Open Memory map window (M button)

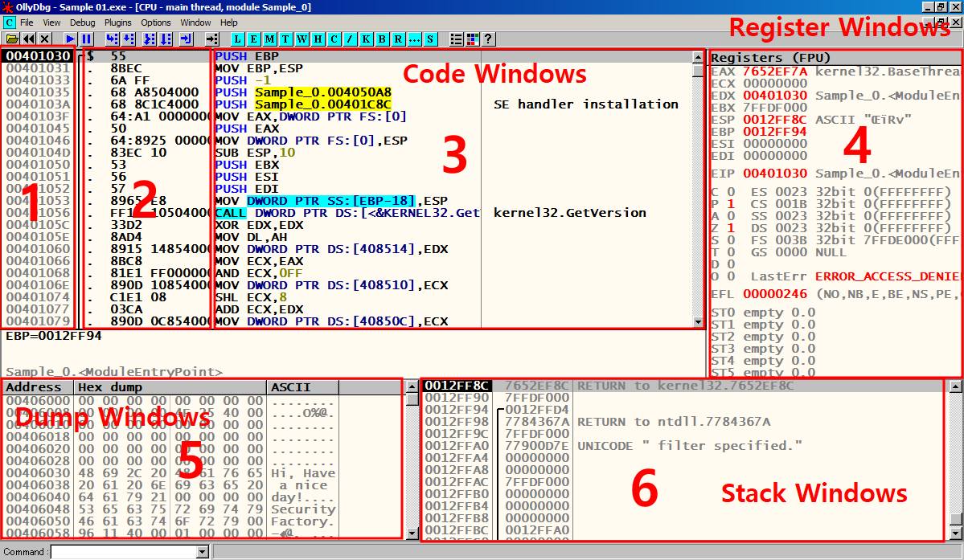coord(270,39)
